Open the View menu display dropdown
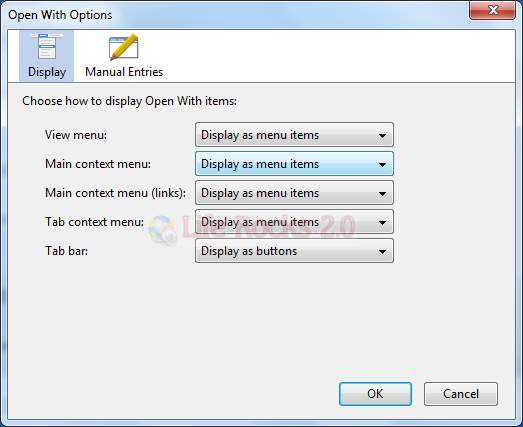Viewport: 523px width, 427px height. pos(294,135)
